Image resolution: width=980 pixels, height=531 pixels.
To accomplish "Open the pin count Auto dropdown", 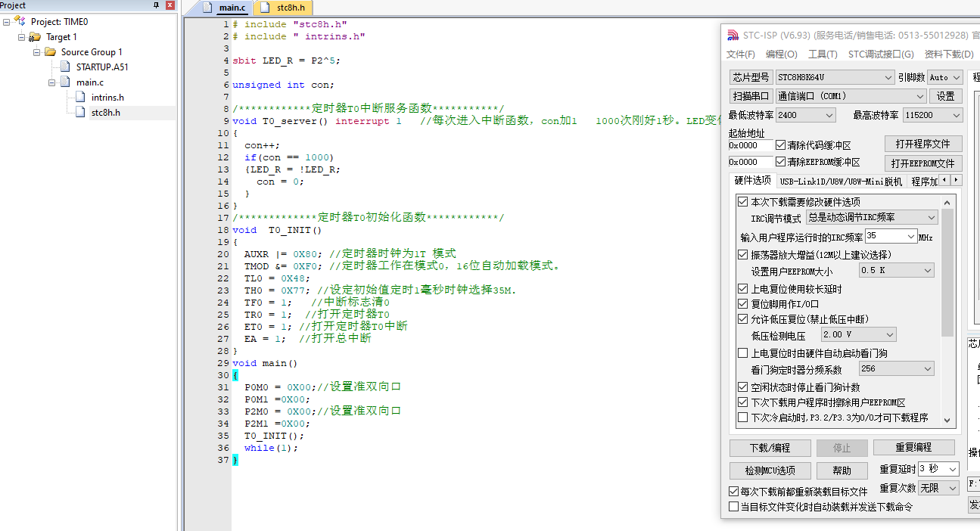I will pyautogui.click(x=945, y=77).
